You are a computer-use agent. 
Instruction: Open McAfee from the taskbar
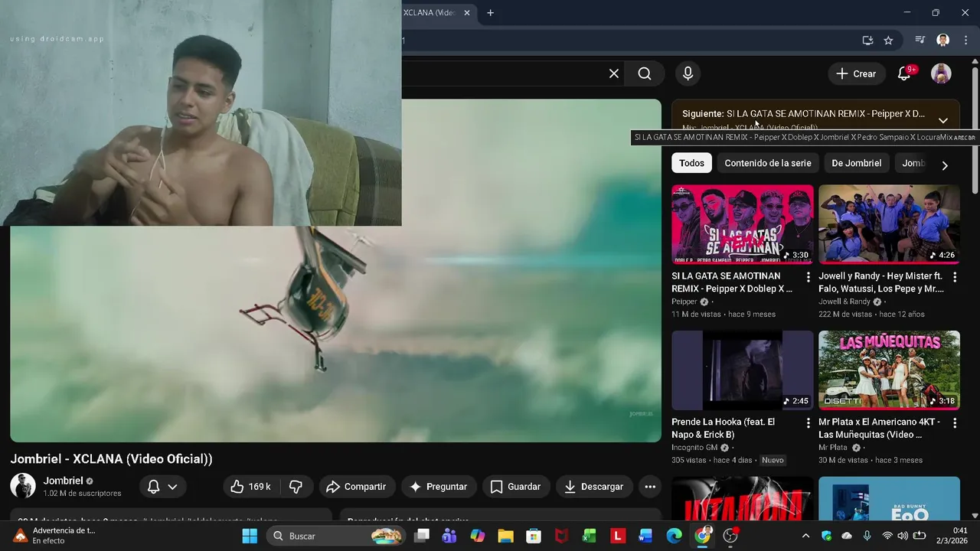pyautogui.click(x=561, y=536)
